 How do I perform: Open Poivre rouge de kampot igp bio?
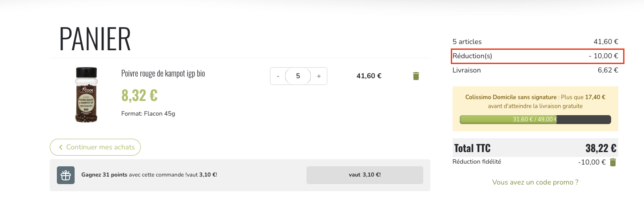pos(163,73)
